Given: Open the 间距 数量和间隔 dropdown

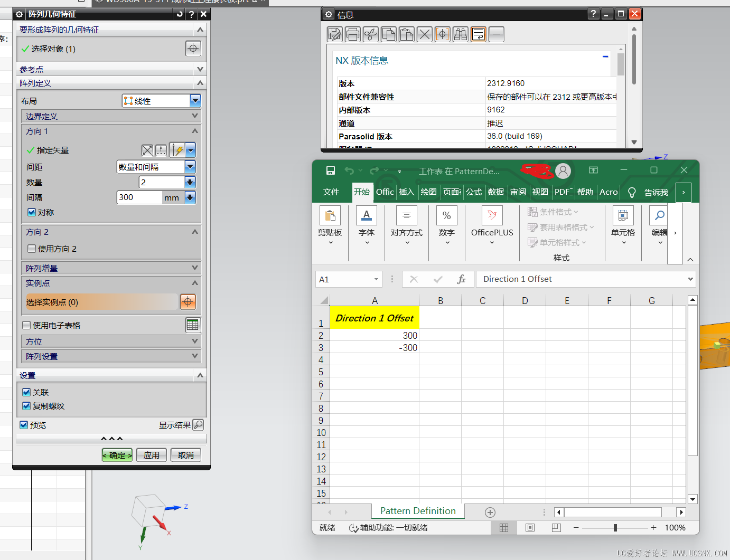Looking at the screenshot, I should (190, 167).
